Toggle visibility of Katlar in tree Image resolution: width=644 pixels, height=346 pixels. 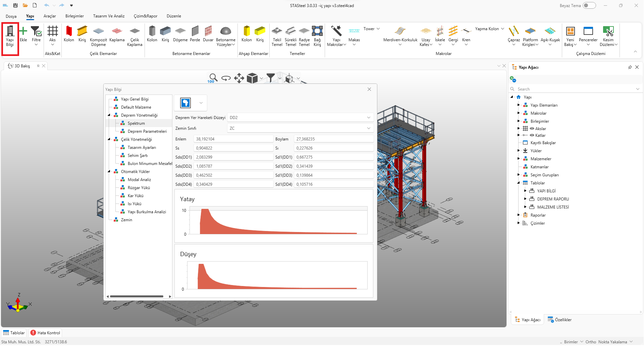532,135
